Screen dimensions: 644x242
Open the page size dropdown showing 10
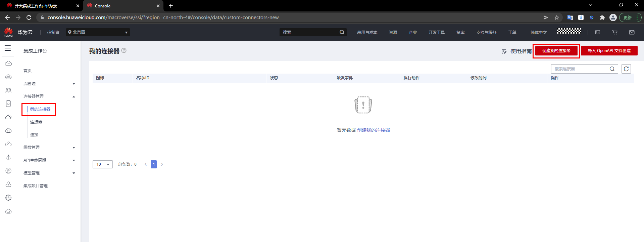[x=103, y=164]
